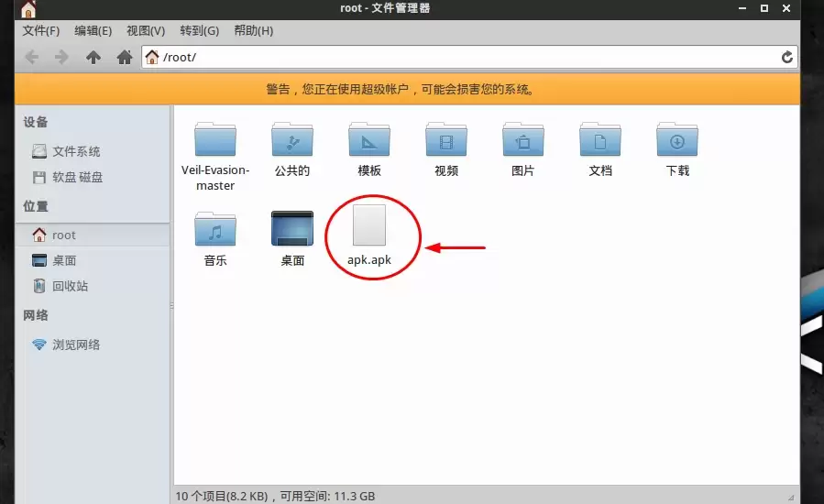Click the 下载 folder name label
Viewport: 824px width, 504px height.
pyautogui.click(x=676, y=170)
